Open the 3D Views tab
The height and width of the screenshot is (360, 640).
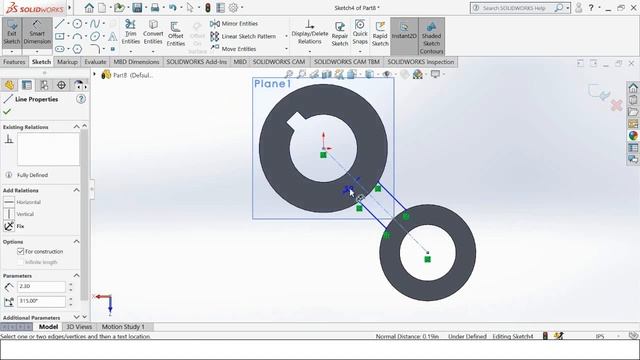79,327
